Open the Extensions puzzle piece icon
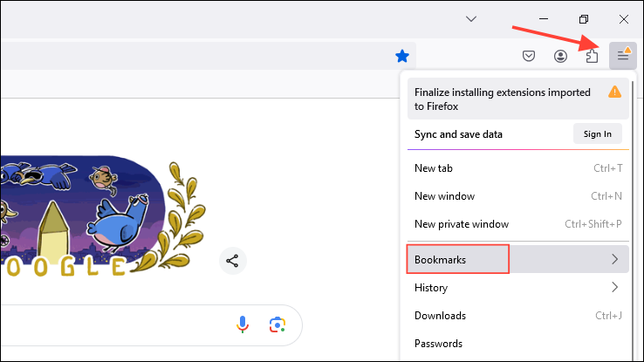Screen dimensions: 644x362 592,56
